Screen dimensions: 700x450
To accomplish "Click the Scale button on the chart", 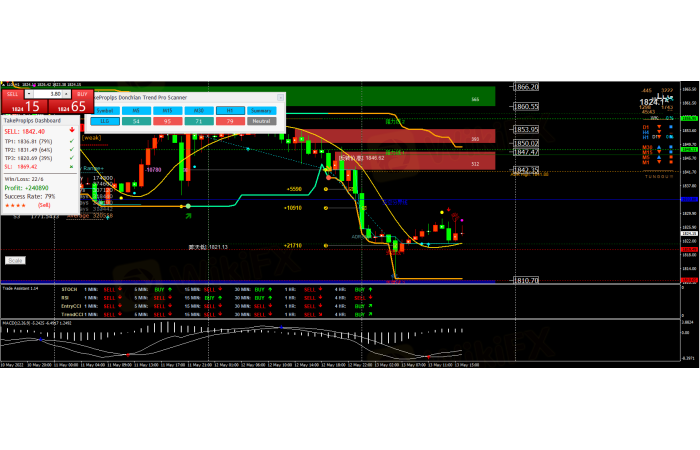I will coord(16,260).
